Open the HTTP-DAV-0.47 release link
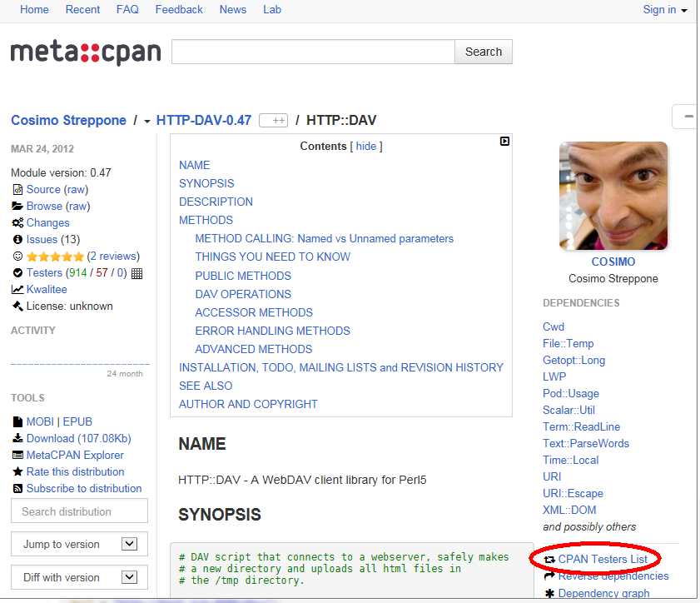This screenshot has width=700, height=603. tap(204, 120)
